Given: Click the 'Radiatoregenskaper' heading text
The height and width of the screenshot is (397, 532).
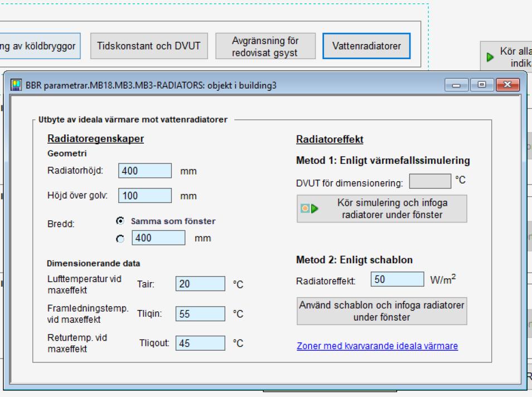Looking at the screenshot, I should pos(96,138).
